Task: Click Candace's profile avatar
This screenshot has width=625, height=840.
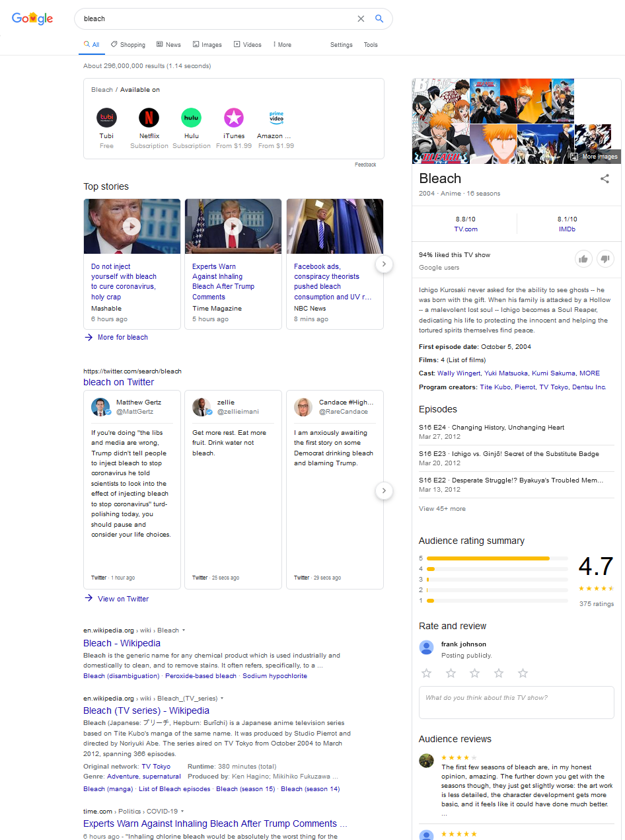Action: tap(303, 407)
